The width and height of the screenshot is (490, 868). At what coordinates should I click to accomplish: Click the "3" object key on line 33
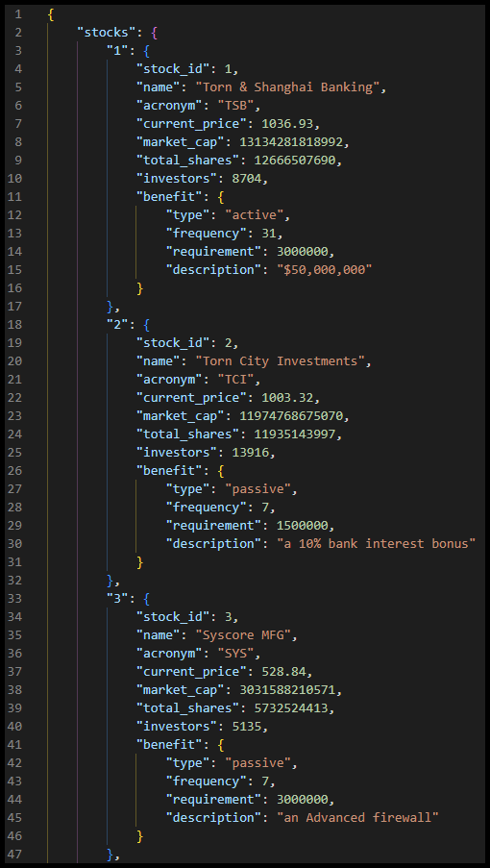pyautogui.click(x=117, y=599)
